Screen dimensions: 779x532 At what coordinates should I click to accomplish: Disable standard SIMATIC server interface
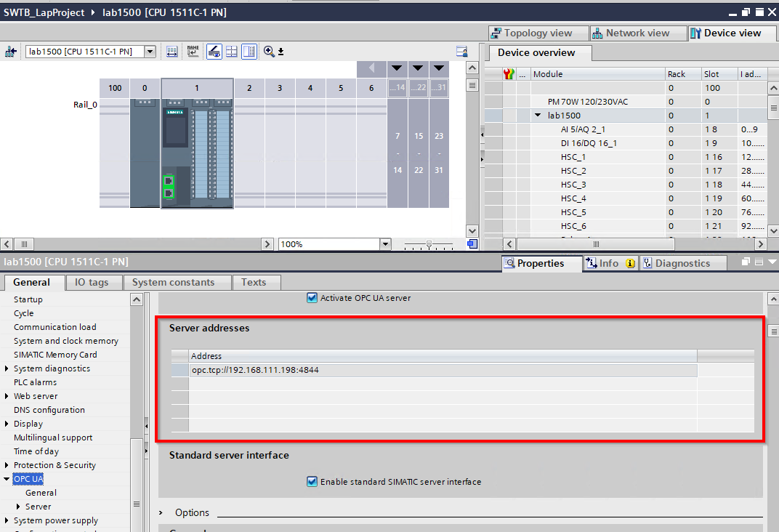312,481
